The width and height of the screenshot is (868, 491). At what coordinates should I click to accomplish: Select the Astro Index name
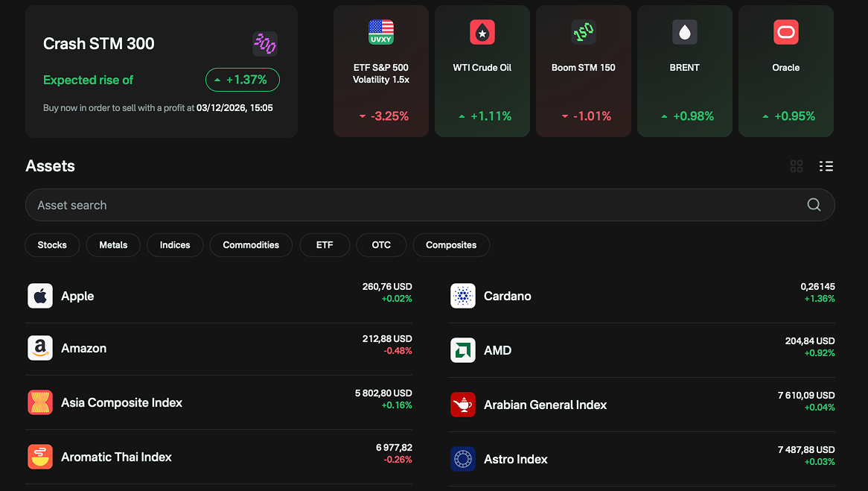516,459
